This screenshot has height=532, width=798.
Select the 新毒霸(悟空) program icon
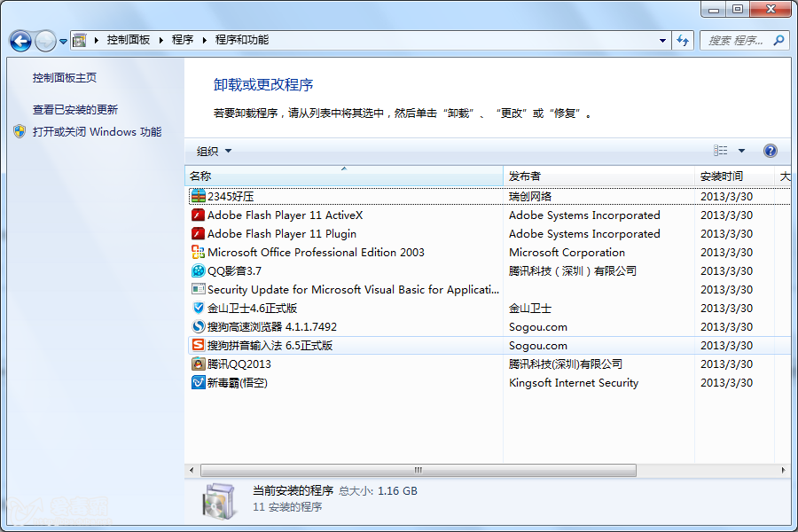click(x=198, y=382)
